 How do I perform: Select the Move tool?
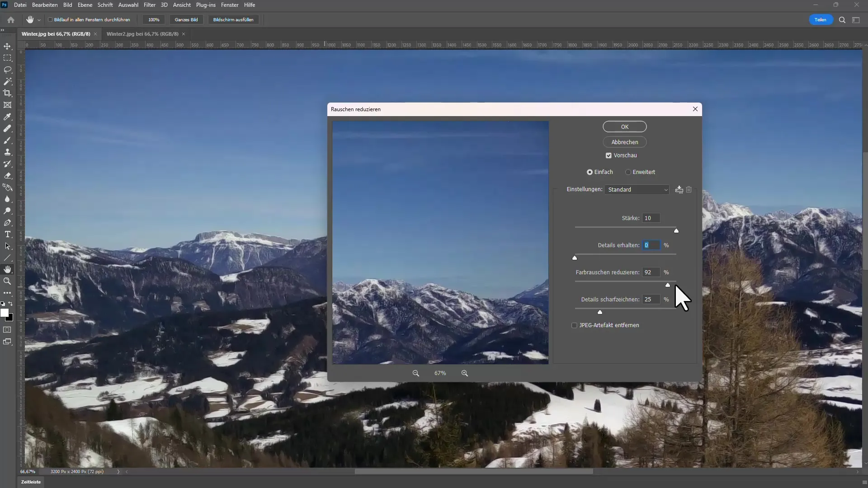coord(8,46)
